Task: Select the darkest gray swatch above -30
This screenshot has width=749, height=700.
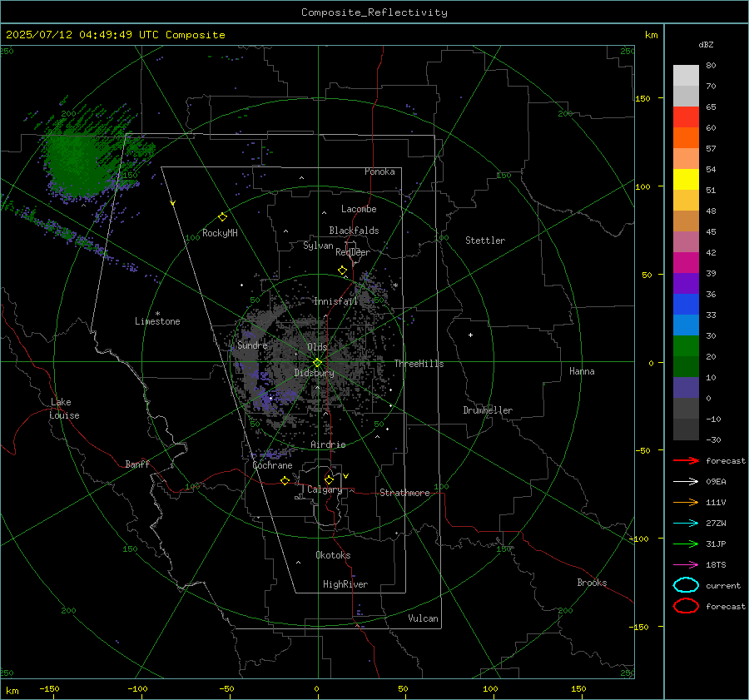Action: pyautogui.click(x=686, y=429)
